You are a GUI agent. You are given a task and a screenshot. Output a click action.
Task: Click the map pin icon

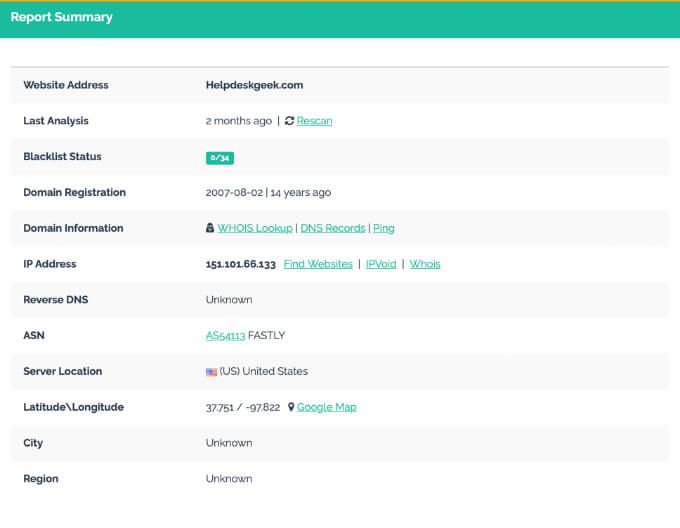(291, 407)
